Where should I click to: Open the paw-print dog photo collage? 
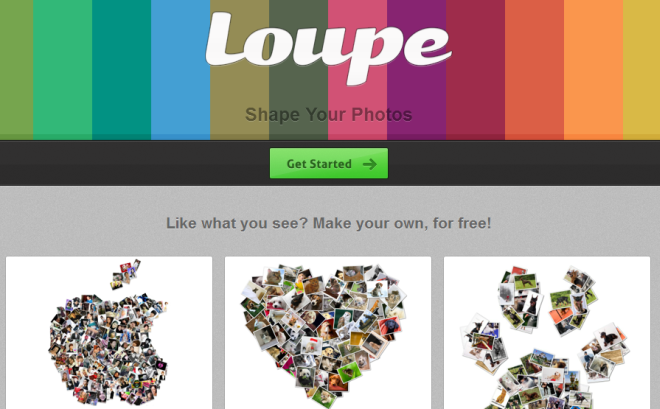point(547,332)
